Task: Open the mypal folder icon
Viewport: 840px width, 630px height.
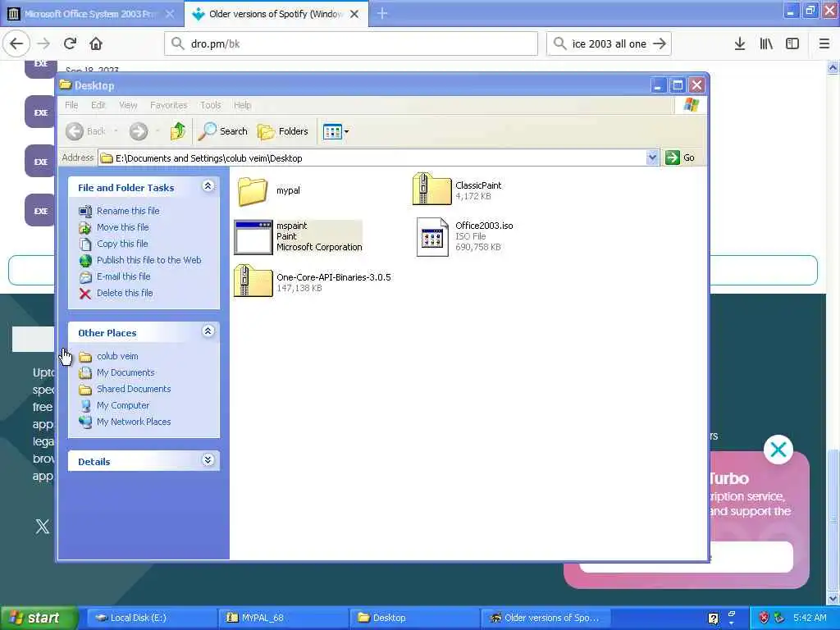Action: [253, 190]
